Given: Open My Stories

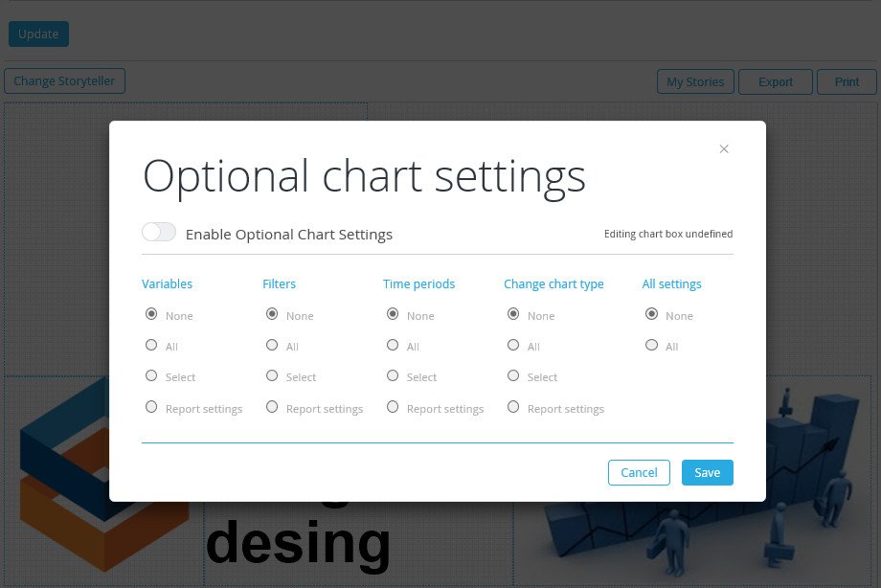Looking at the screenshot, I should point(695,82).
